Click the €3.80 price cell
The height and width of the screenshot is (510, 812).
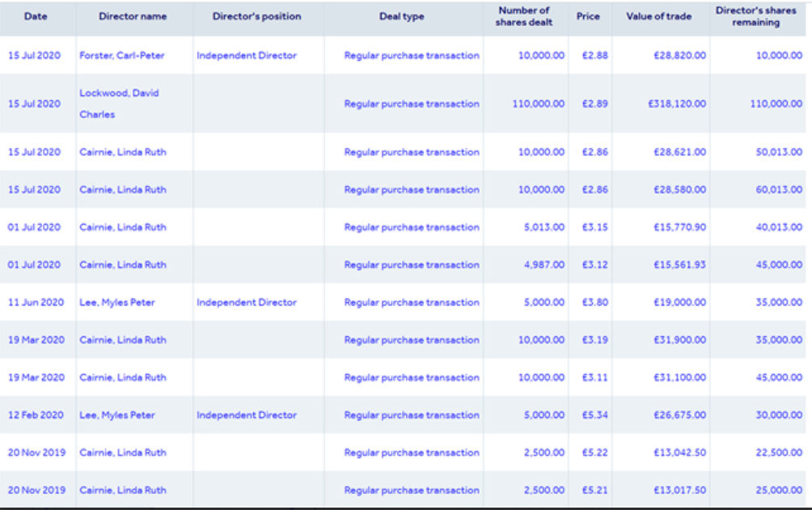coord(594,302)
